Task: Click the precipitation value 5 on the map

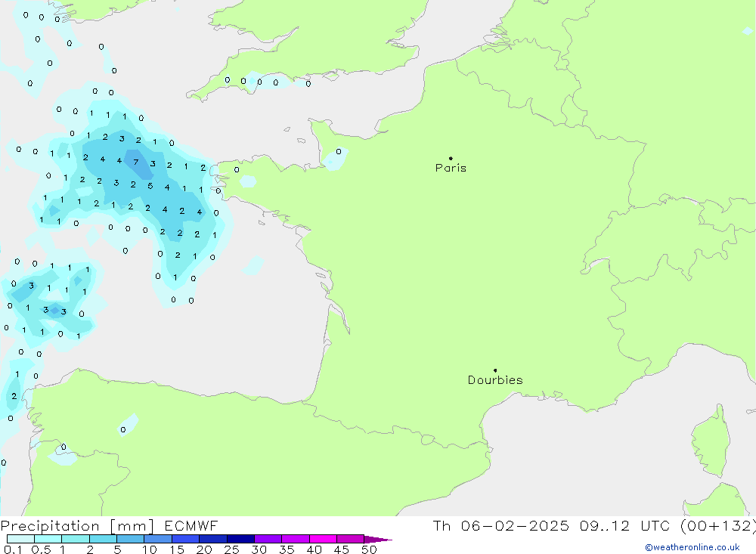Action: coord(150,186)
